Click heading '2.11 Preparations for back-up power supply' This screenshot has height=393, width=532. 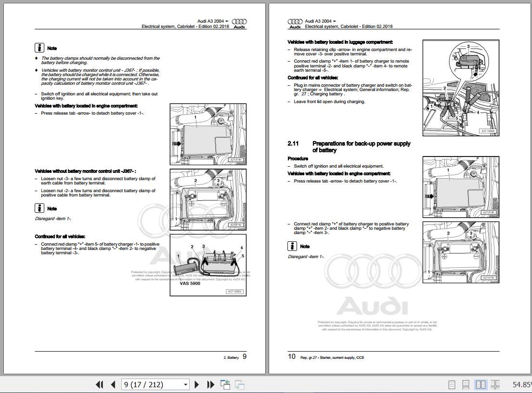click(x=349, y=146)
